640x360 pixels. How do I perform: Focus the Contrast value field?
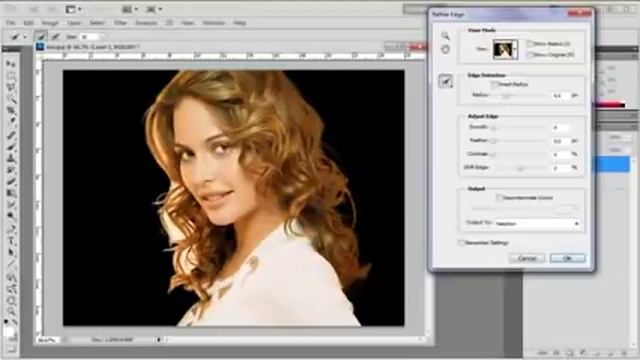point(561,154)
